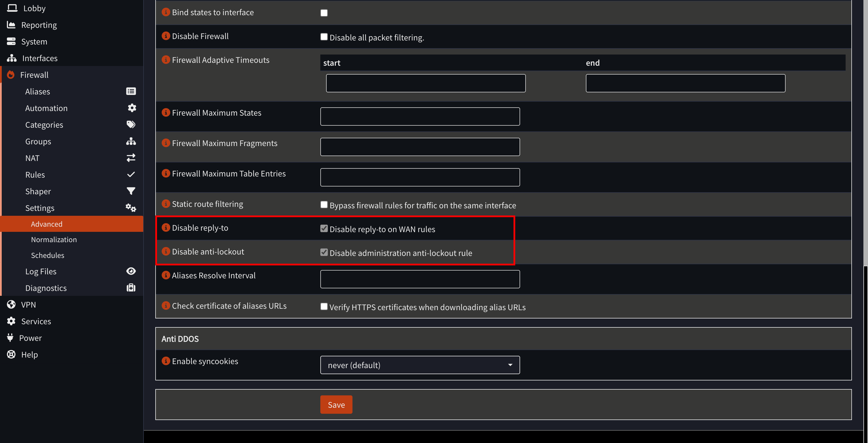The width and height of the screenshot is (868, 443).
Task: Uncheck Disable reply-to on WAN rules
Action: click(324, 228)
